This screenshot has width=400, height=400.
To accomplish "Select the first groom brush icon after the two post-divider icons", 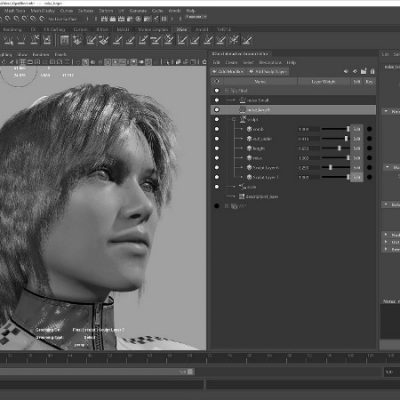I will [x=91, y=40].
